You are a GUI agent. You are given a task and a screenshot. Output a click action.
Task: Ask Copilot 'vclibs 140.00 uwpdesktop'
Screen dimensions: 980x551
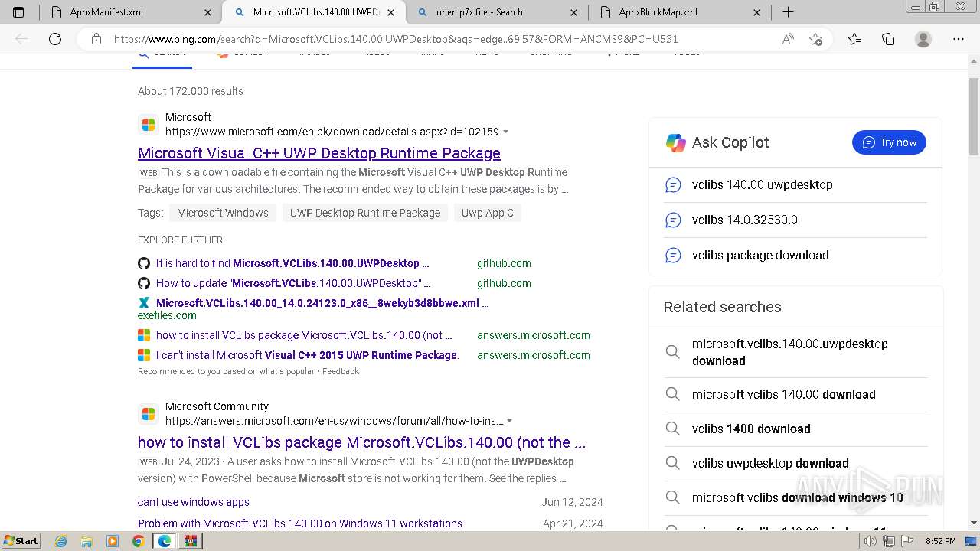pos(762,184)
